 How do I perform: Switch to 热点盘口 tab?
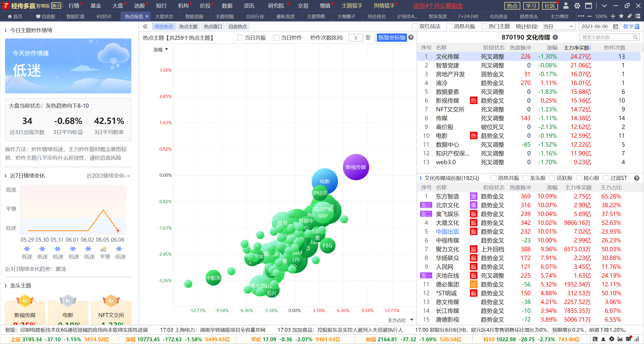[213, 26]
